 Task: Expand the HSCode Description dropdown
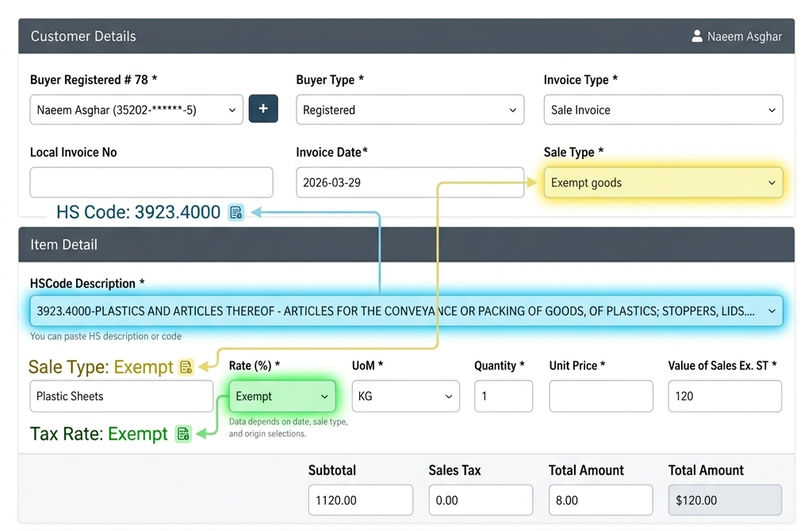(x=406, y=311)
